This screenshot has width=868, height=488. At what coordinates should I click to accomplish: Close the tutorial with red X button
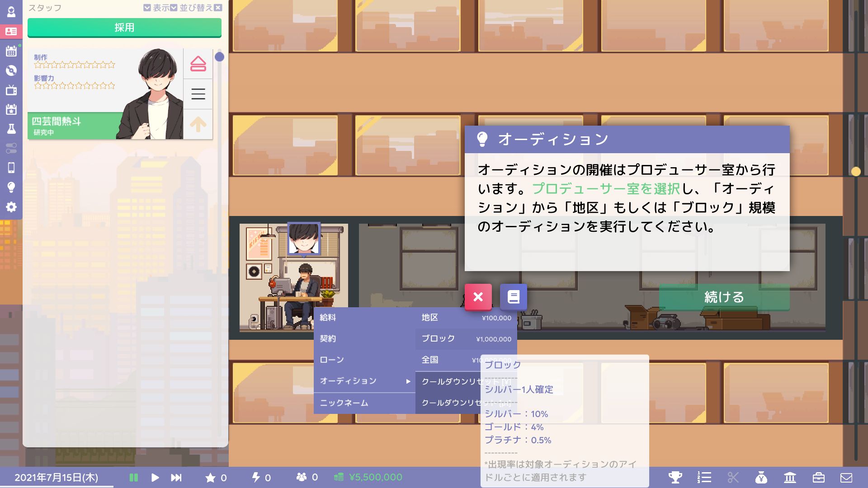tap(478, 297)
